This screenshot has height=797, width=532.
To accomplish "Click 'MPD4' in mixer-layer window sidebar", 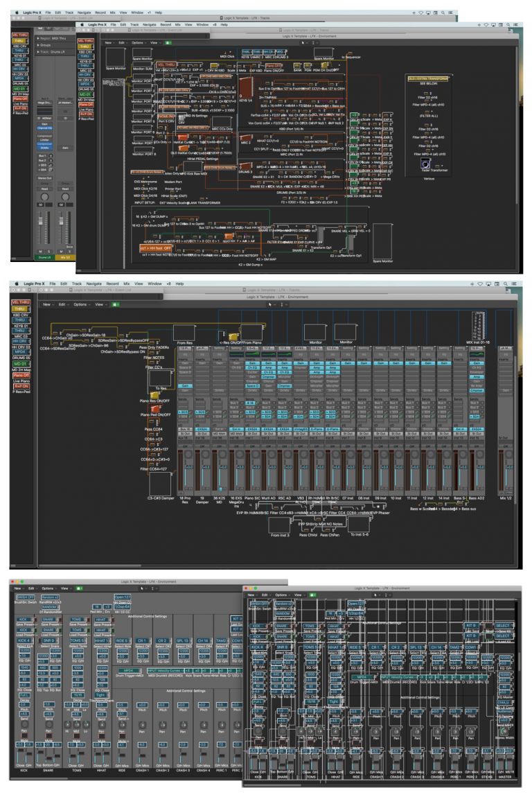I will click(x=21, y=352).
